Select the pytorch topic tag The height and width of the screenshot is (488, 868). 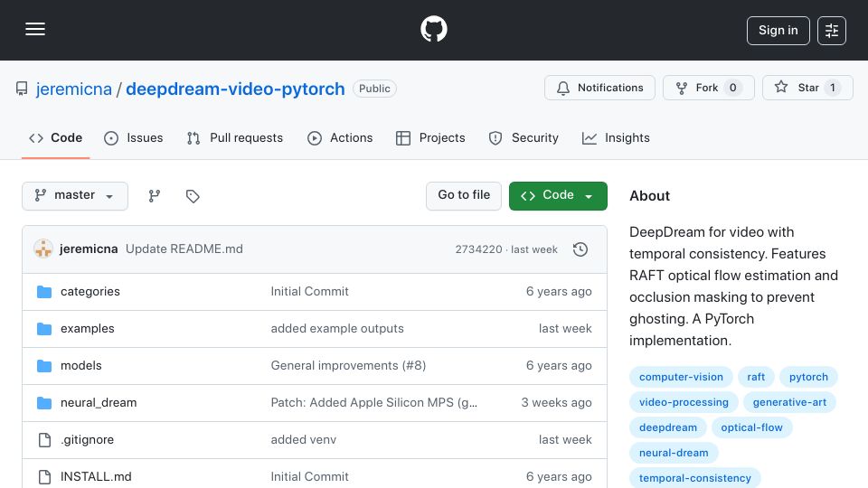pyautogui.click(x=808, y=377)
